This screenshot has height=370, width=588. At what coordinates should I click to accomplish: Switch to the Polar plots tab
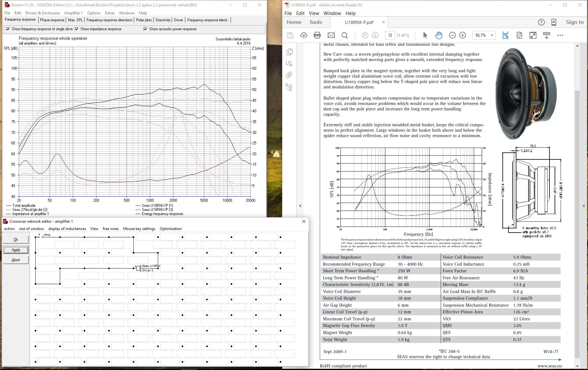[144, 20]
